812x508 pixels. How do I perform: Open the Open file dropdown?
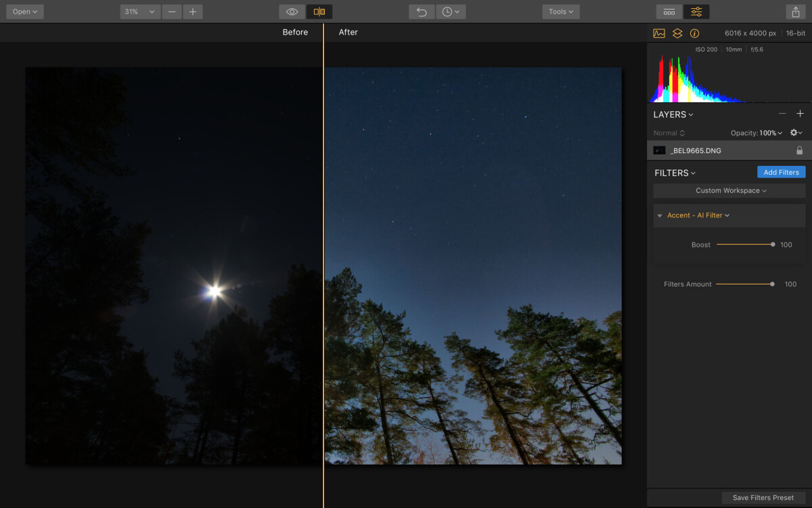click(25, 12)
